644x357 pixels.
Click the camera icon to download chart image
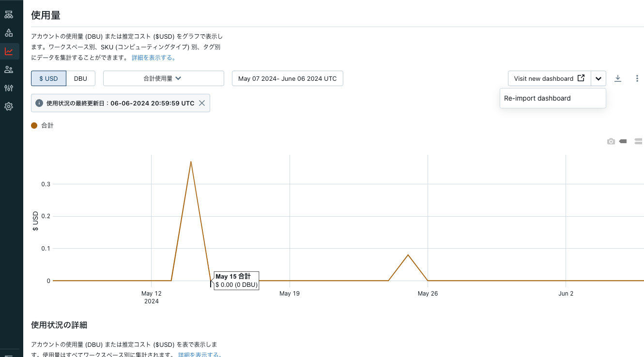click(611, 141)
